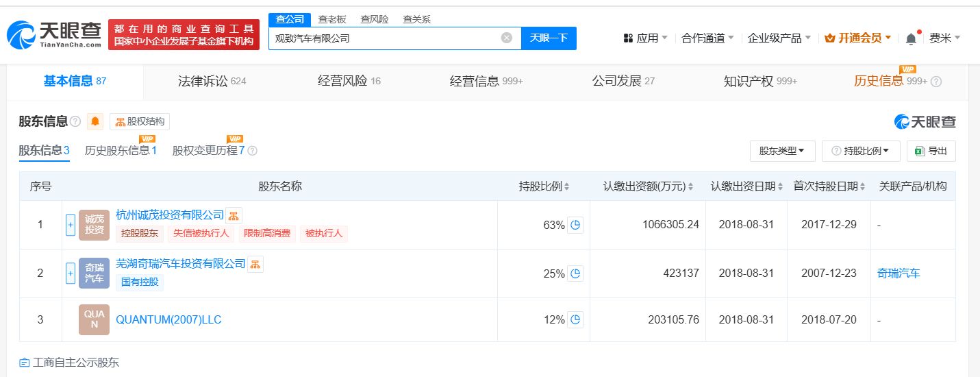This screenshot has width=980, height=377.
Task: Click pie chart icon for 12% shareholding
Action: 575,319
